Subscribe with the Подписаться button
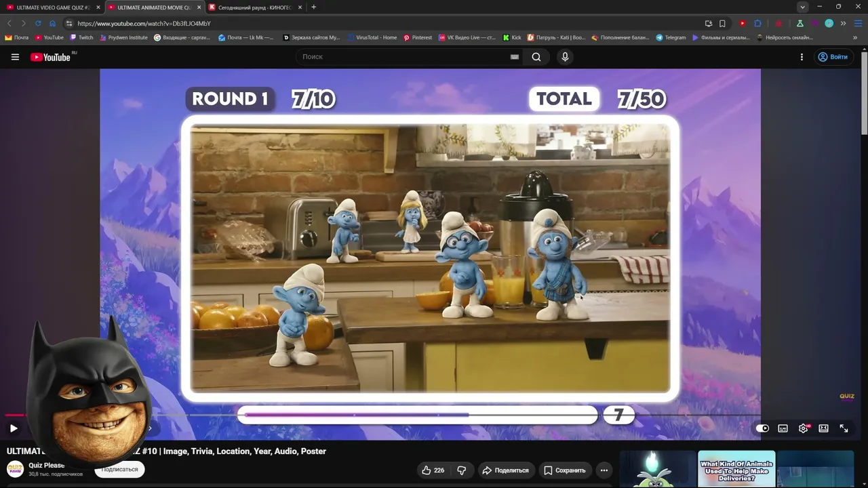The image size is (868, 488). coord(119,470)
